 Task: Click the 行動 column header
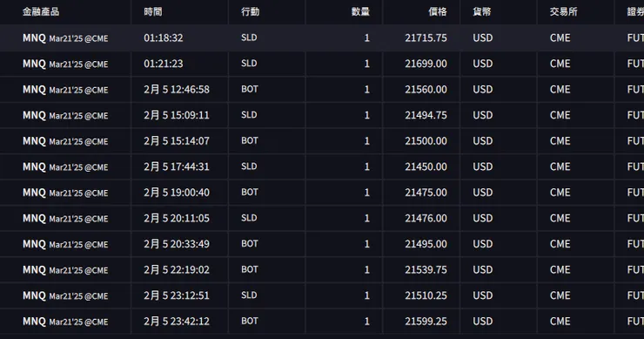click(250, 12)
